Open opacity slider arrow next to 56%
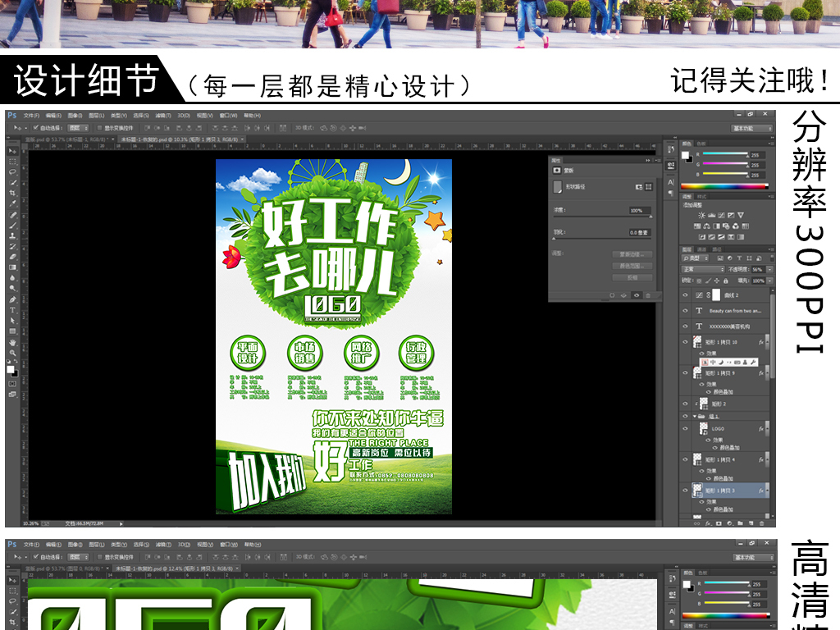Viewport: 840px width, 630px height. pyautogui.click(x=769, y=269)
